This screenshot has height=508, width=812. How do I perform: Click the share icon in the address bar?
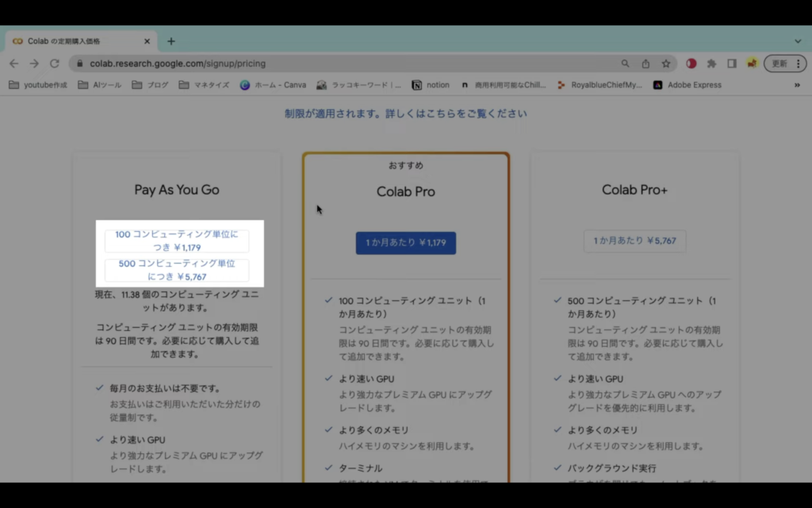[646, 63]
